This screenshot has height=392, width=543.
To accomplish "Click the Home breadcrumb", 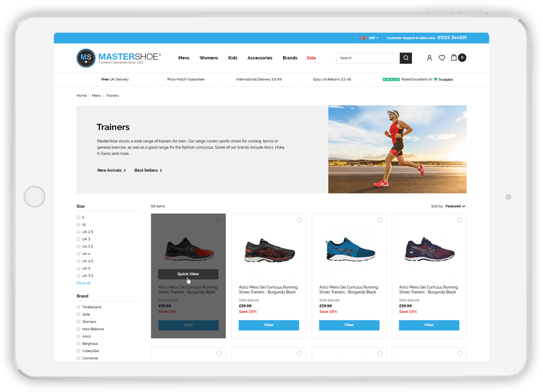I will tap(81, 95).
